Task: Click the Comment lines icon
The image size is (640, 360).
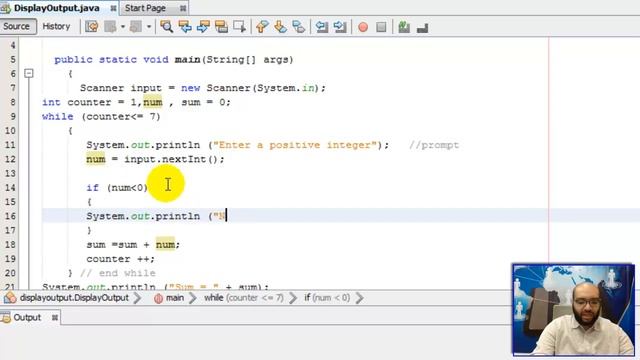Action: click(x=404, y=27)
